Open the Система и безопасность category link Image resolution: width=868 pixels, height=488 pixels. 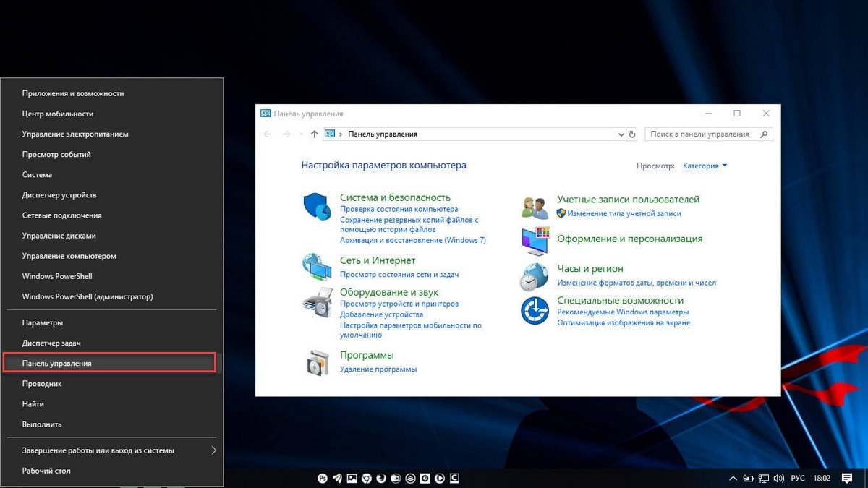[x=395, y=197]
